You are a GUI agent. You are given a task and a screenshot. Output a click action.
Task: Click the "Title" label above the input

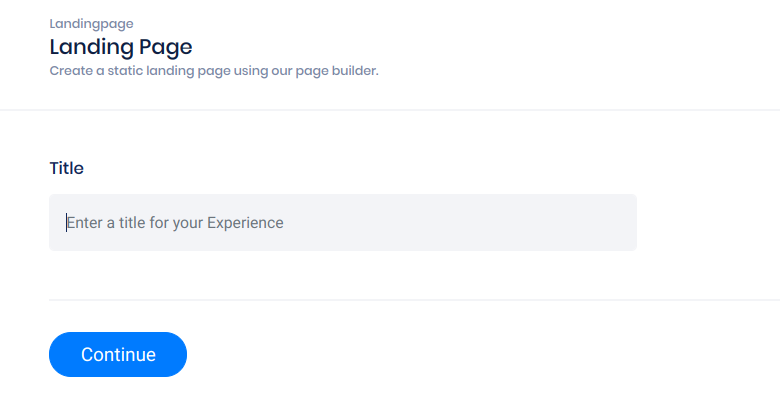(66, 168)
